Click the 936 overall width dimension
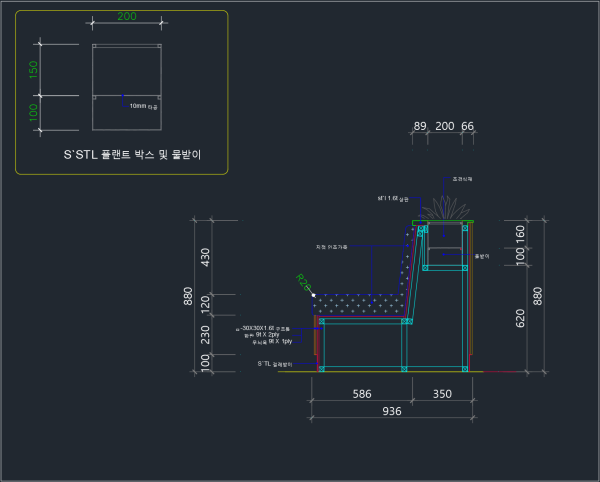This screenshot has height=482, width=600. point(391,411)
